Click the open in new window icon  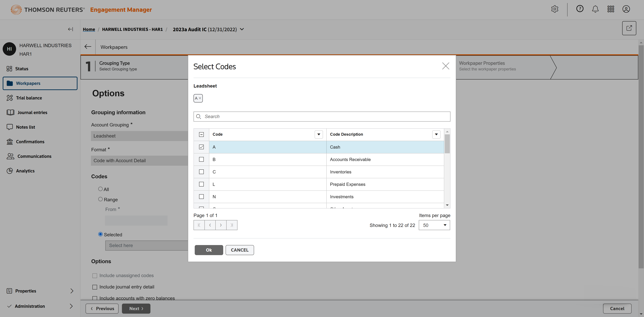click(629, 28)
